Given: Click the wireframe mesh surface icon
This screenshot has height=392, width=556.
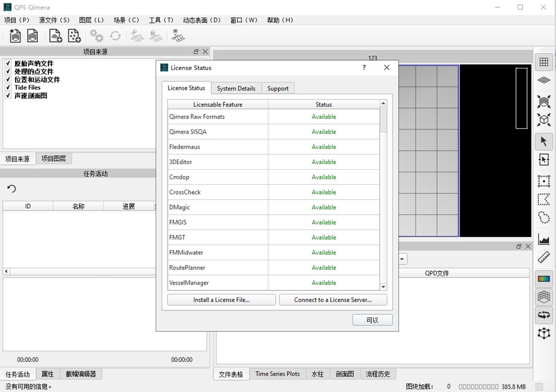Looking at the screenshot, I should 544,296.
